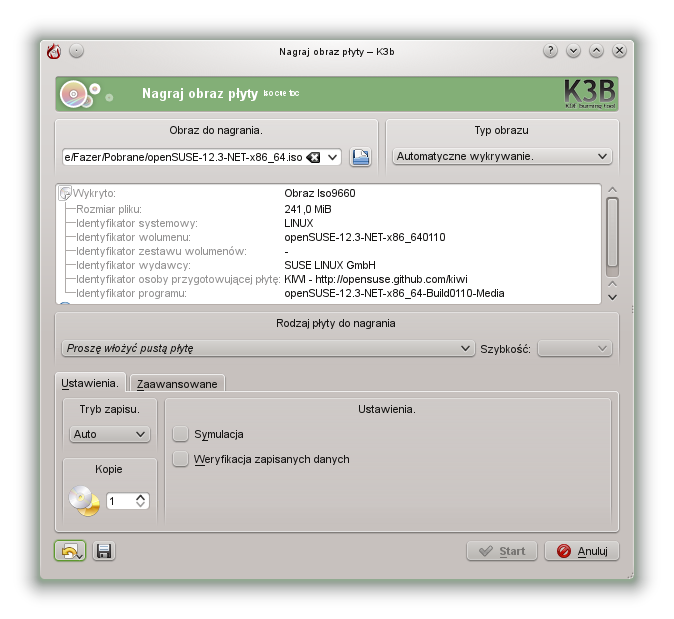Screen dimensions: 674x619
Task: Open file browser for image selection
Action: click(x=360, y=157)
